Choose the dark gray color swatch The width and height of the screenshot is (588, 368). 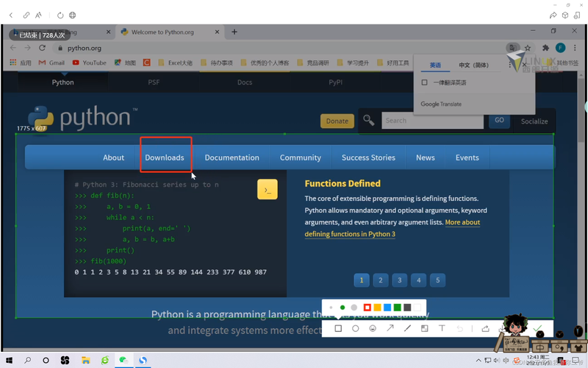click(407, 308)
